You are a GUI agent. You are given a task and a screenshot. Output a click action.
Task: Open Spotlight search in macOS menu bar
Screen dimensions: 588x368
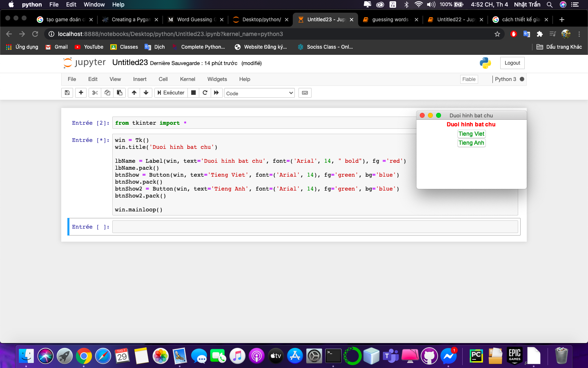(x=550, y=4)
